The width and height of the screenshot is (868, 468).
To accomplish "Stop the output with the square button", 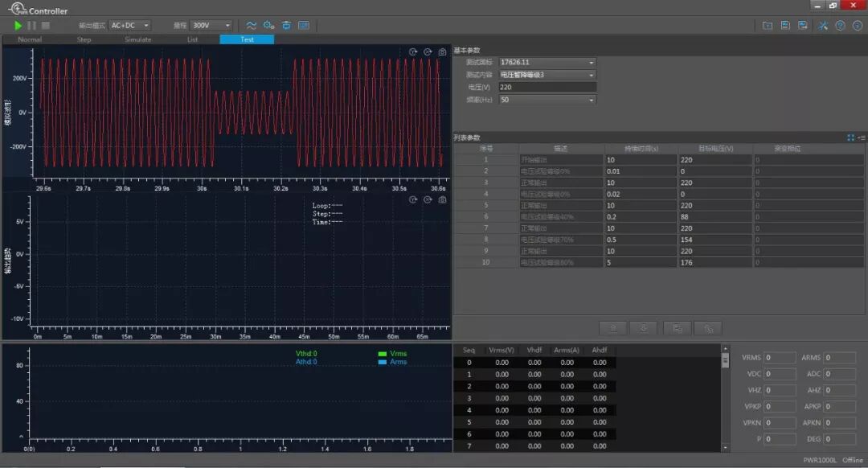I will pos(45,26).
